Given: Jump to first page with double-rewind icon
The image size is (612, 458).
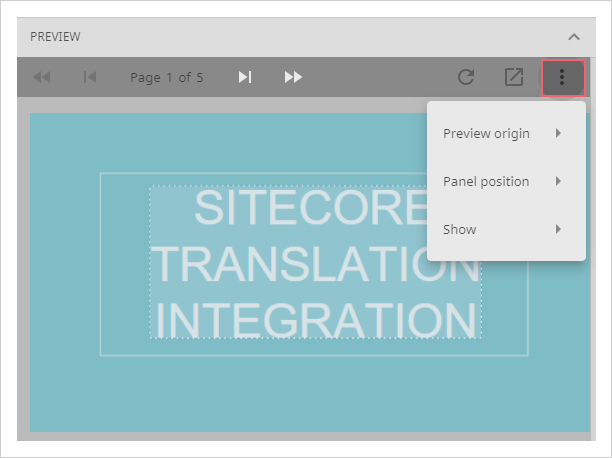Looking at the screenshot, I should click(41, 77).
